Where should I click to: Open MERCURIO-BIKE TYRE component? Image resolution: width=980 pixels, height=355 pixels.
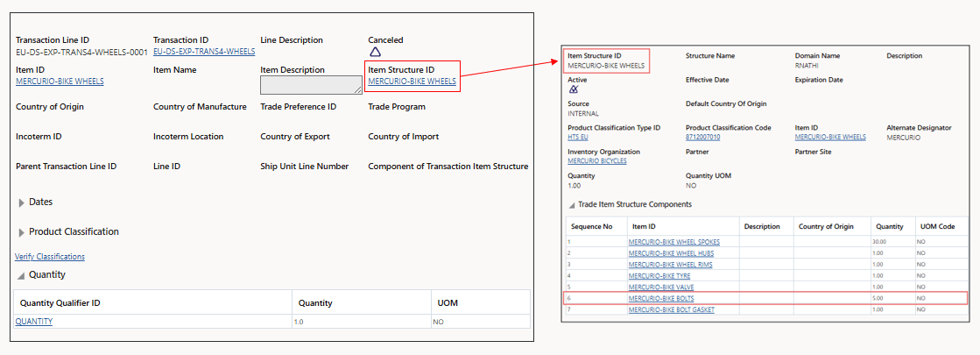click(x=658, y=275)
